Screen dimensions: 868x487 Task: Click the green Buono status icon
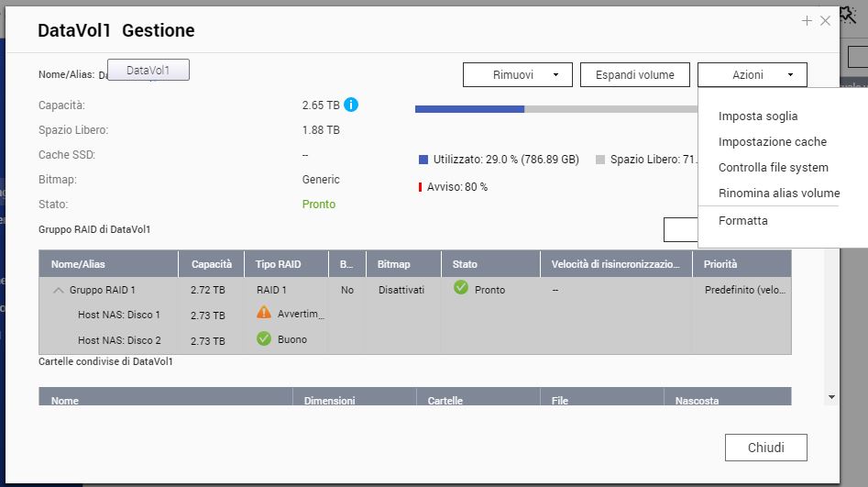264,339
